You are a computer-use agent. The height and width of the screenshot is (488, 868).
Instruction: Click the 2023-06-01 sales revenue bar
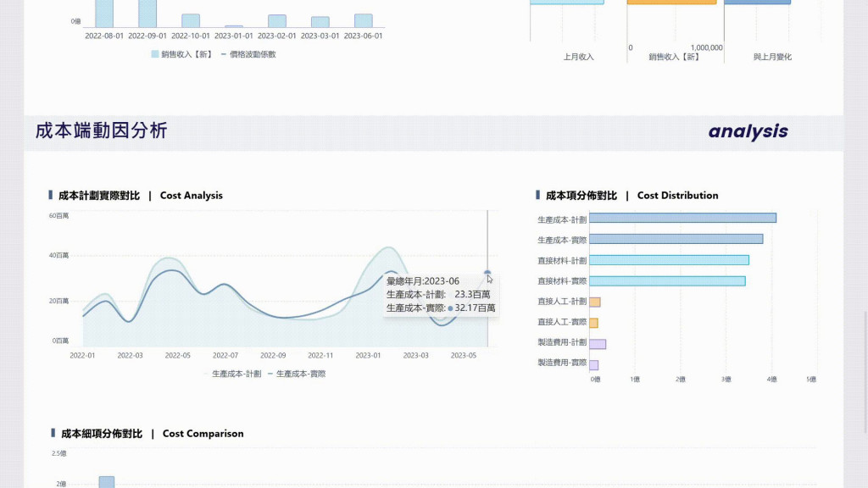pos(363,20)
